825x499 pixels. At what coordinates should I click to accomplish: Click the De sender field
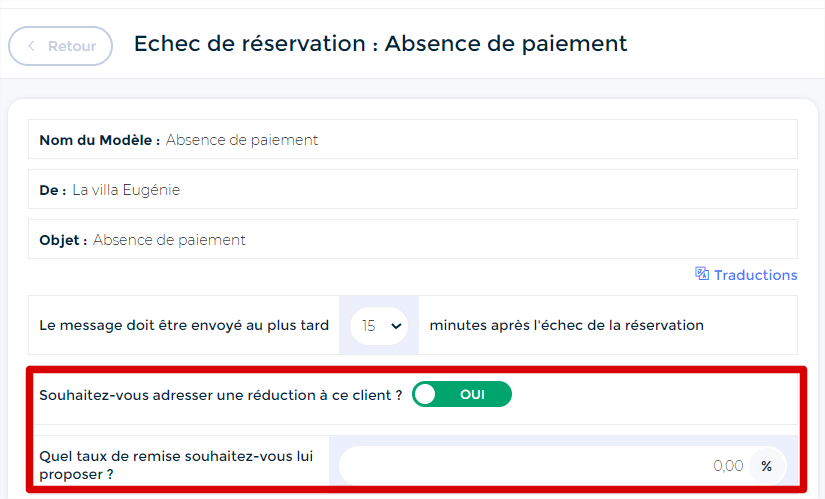coord(412,189)
